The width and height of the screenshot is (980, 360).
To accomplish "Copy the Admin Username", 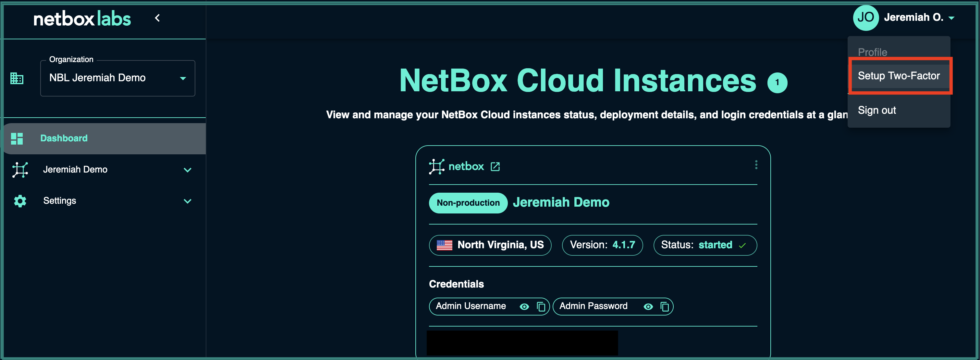I will [541, 307].
